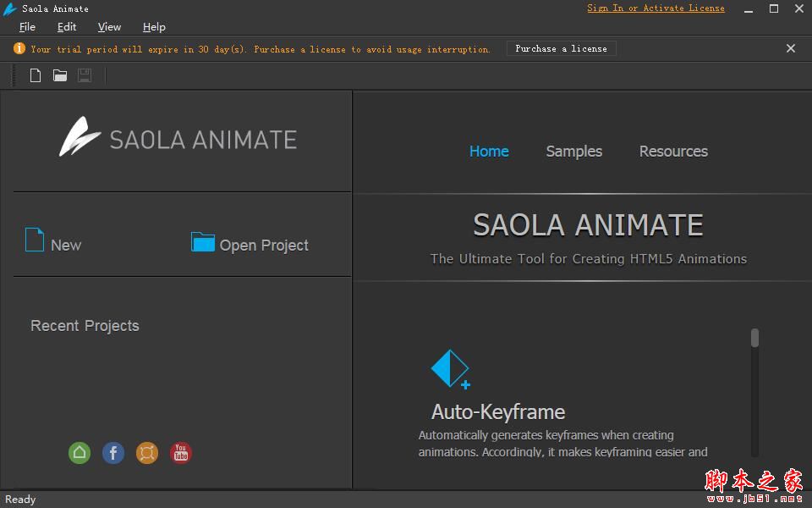This screenshot has height=508, width=812.
Task: Open the Facebook social icon
Action: tap(113, 453)
